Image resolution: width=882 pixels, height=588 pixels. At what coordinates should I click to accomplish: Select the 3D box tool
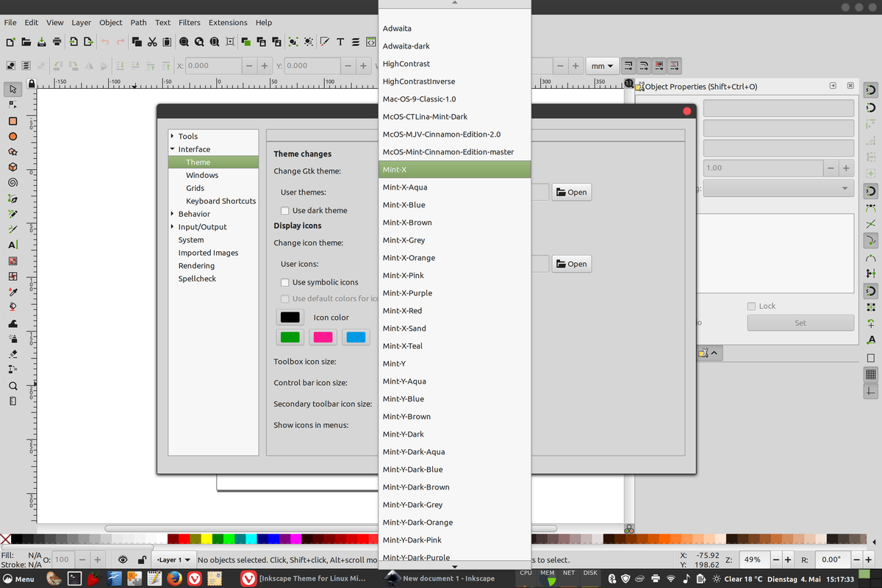[12, 168]
